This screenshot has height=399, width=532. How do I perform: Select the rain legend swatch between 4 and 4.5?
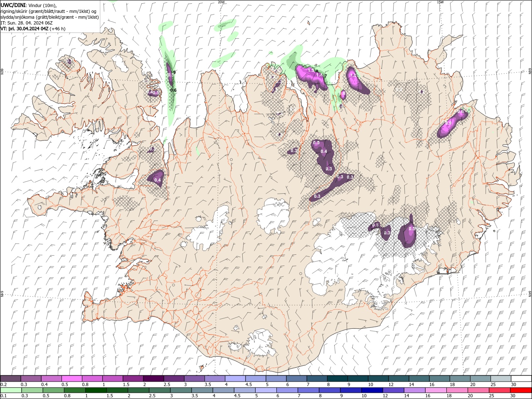(223, 390)
